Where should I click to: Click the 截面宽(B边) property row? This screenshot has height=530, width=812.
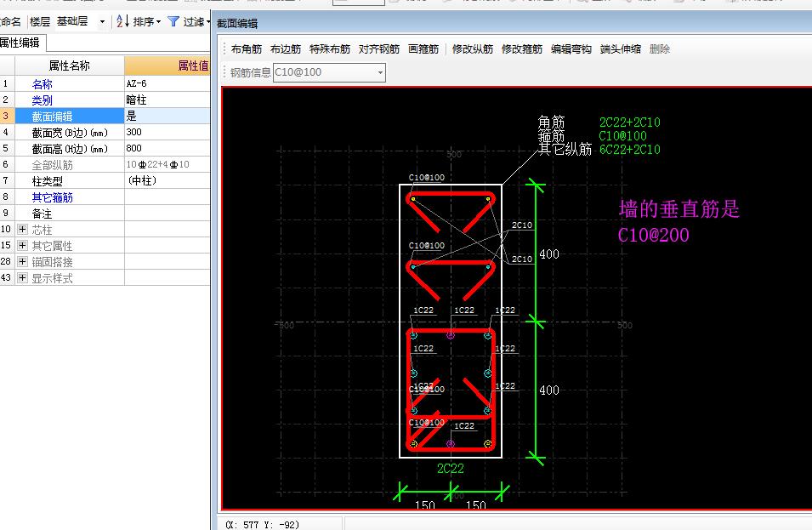click(105, 132)
